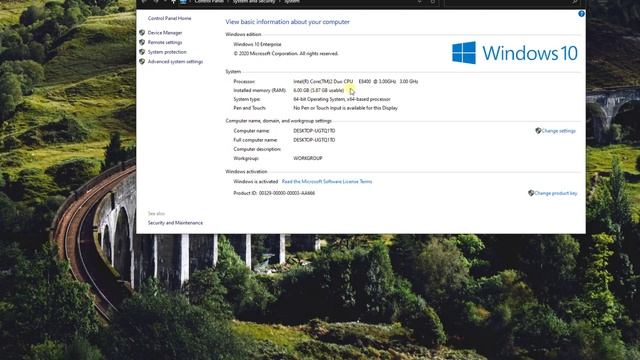This screenshot has width=640, height=360.
Task: Click the Windows is activated text
Action: pyautogui.click(x=256, y=182)
